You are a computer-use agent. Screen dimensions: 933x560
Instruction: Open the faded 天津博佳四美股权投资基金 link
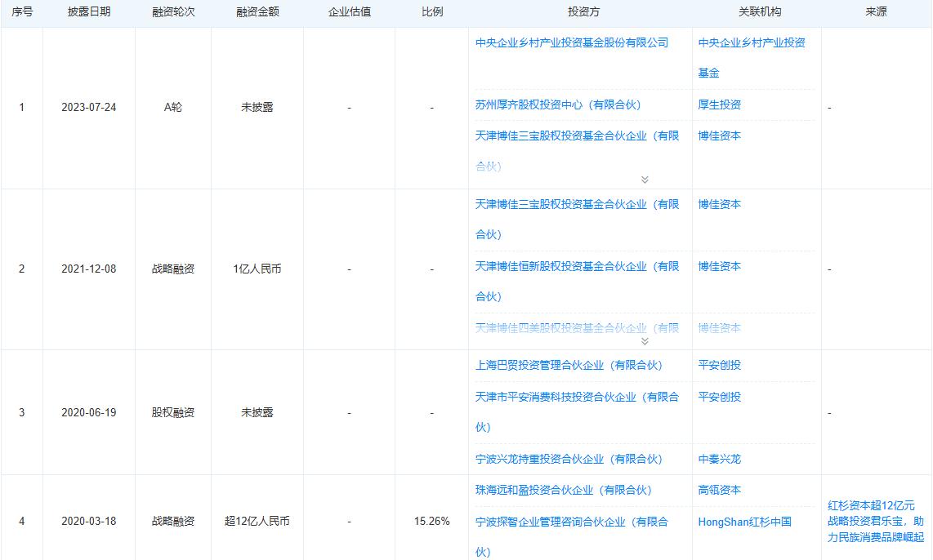(x=577, y=328)
